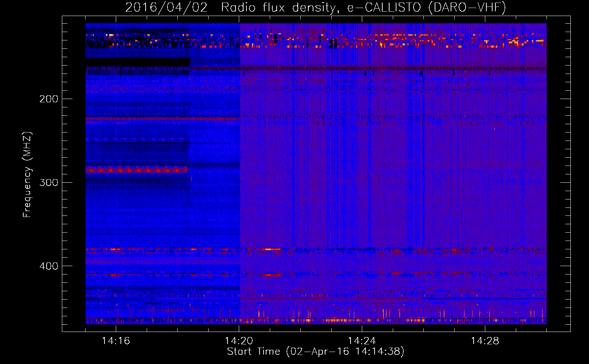Click the 'Start Time (02-Apr-16 14:14:38)' label
Viewport: 589px width, 364px height.
(316, 352)
